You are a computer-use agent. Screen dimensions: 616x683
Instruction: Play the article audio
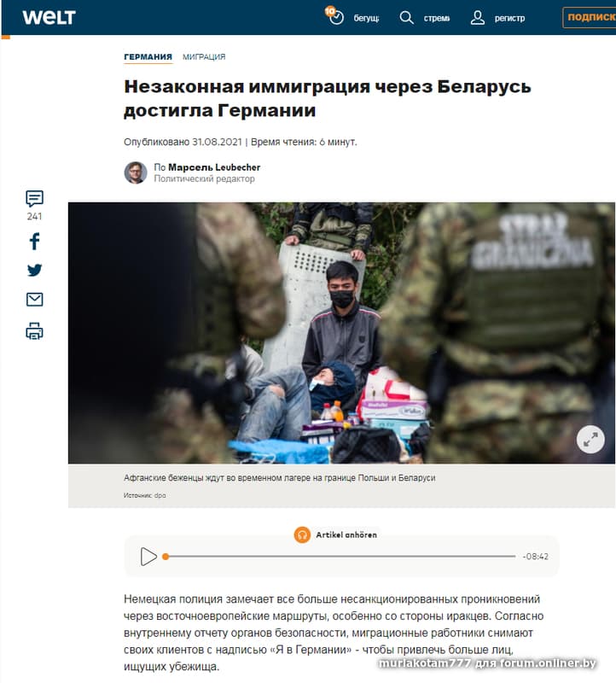(148, 557)
